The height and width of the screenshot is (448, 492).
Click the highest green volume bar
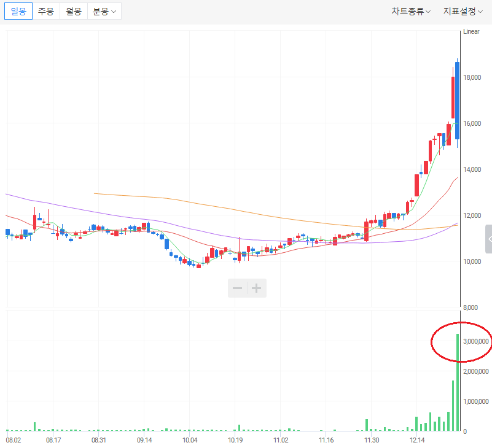[458, 382]
